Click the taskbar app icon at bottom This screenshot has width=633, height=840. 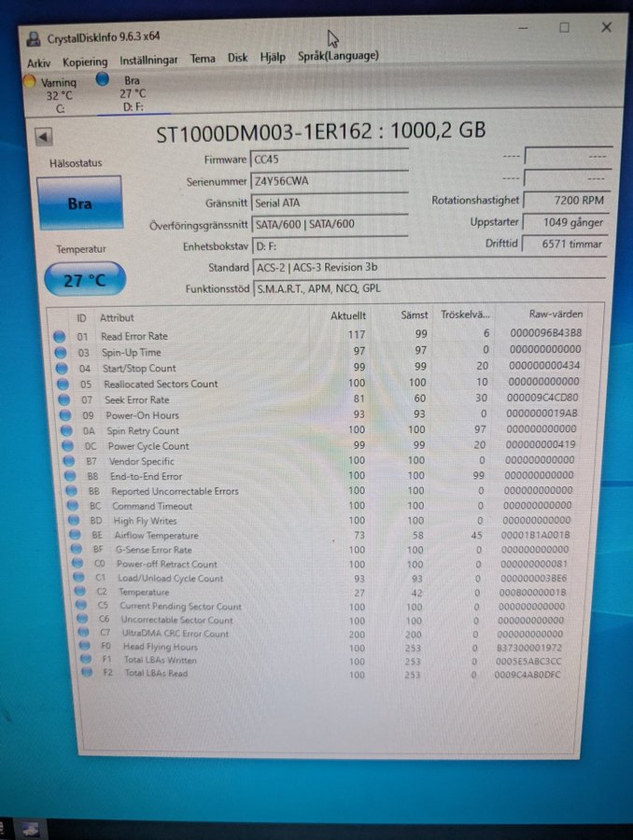31,830
